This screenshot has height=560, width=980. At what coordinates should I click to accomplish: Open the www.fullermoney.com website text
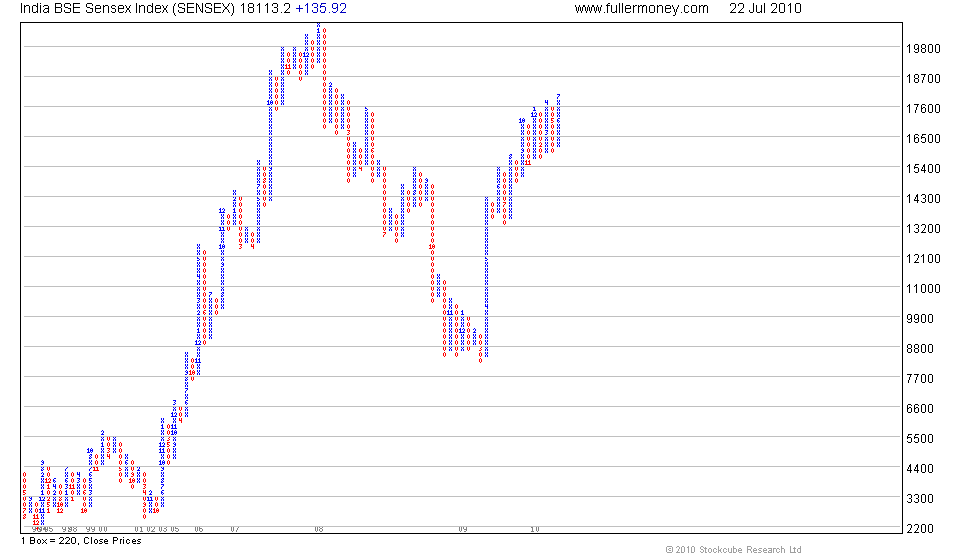pyautogui.click(x=641, y=9)
